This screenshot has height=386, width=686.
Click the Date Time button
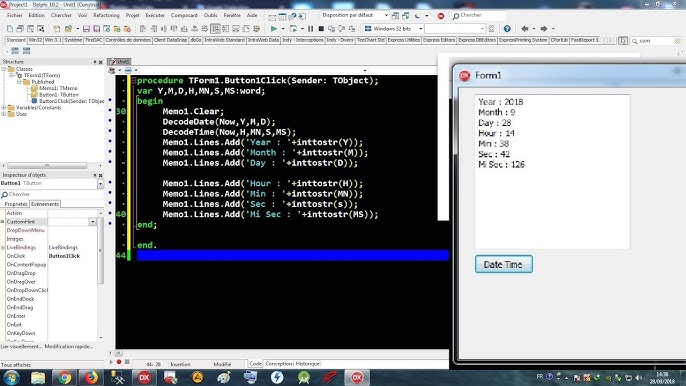pyautogui.click(x=504, y=264)
